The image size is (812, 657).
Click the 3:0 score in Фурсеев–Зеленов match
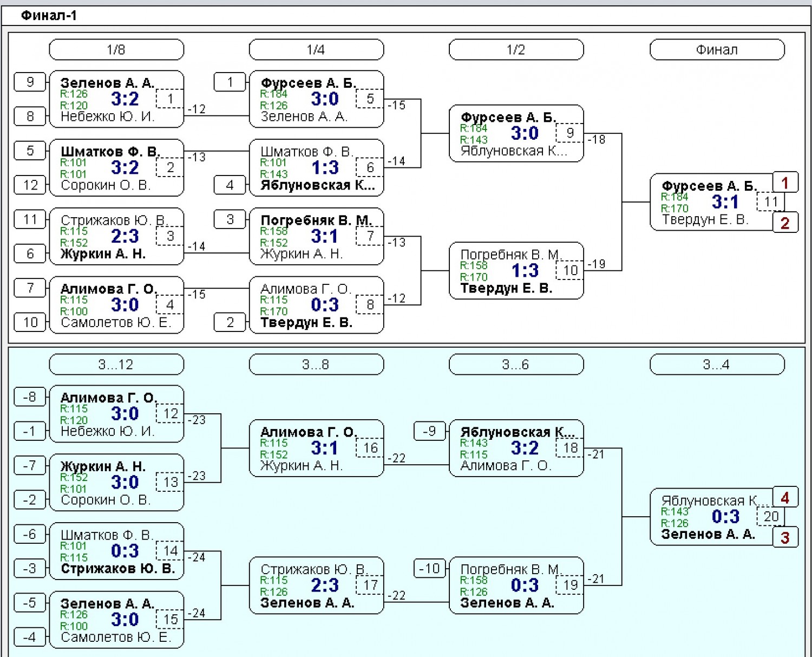[325, 99]
